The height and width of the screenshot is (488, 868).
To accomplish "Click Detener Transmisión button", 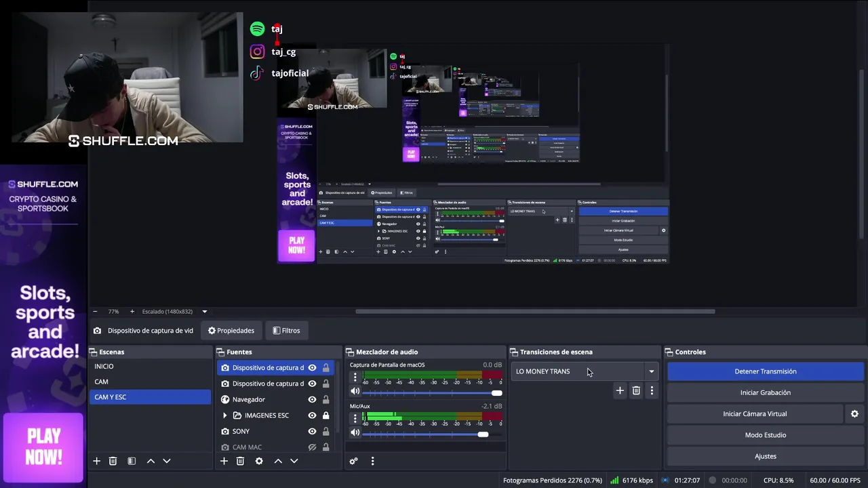I will 766,371.
